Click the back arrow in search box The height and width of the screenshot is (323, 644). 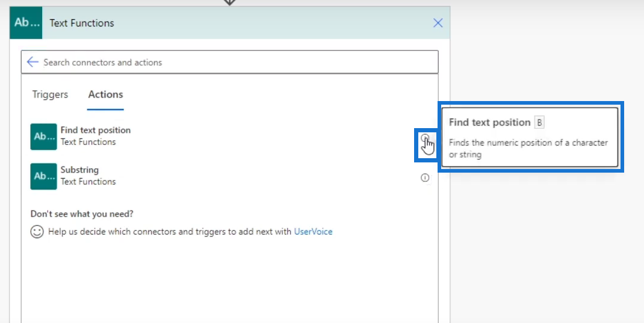pyautogui.click(x=33, y=63)
